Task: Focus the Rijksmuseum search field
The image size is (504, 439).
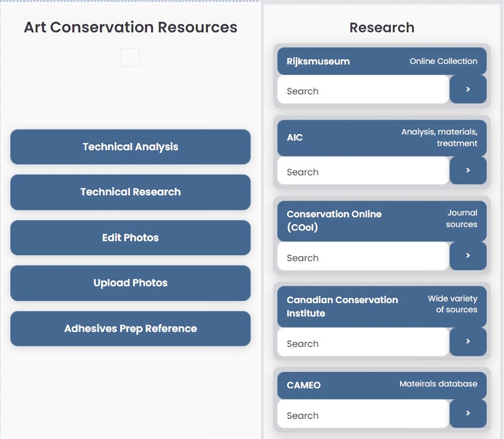Action: tap(363, 91)
